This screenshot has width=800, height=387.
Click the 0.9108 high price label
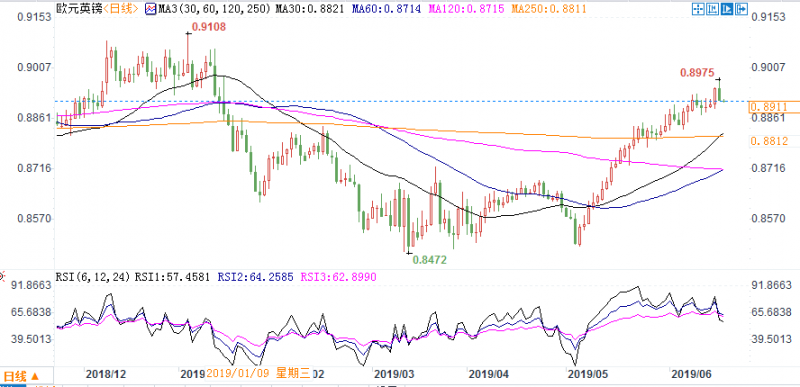pyautogui.click(x=208, y=27)
